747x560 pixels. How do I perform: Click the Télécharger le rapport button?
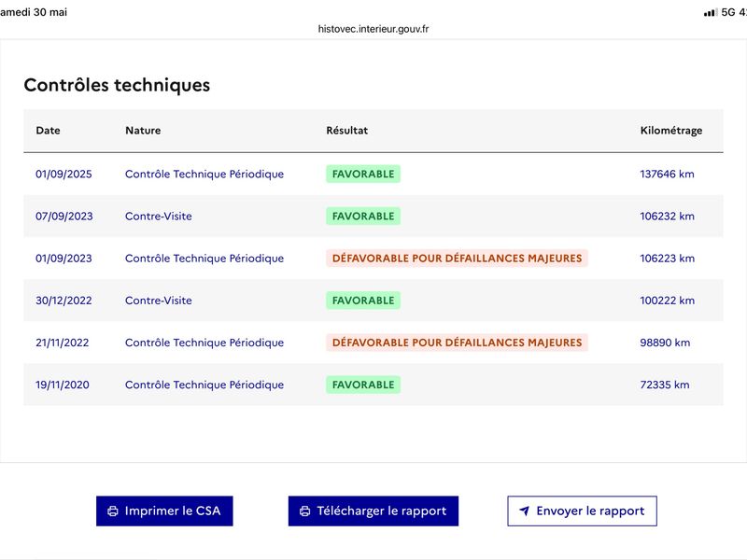(373, 511)
